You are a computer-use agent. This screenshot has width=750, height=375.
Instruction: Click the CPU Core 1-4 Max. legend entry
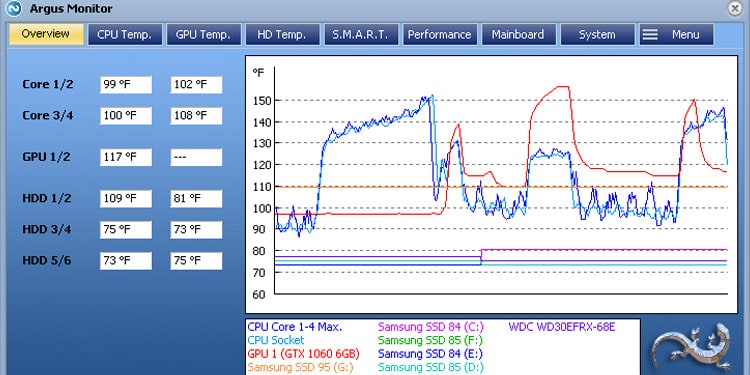295,327
